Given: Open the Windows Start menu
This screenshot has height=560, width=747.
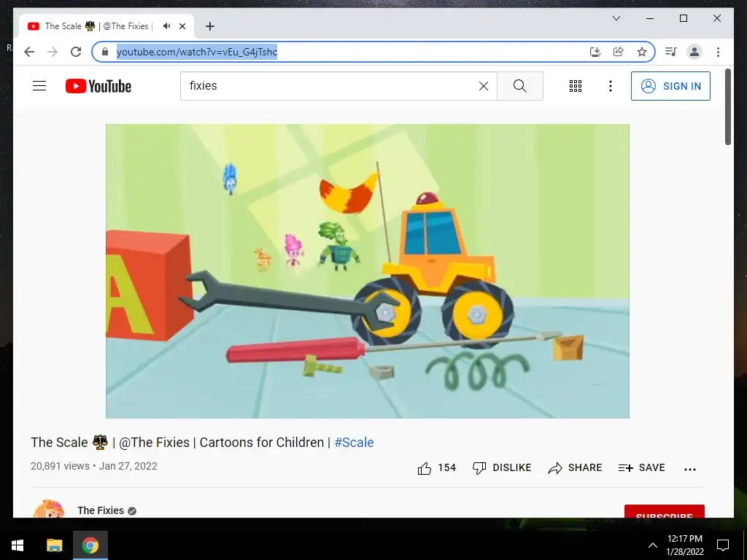Looking at the screenshot, I should pyautogui.click(x=18, y=545).
